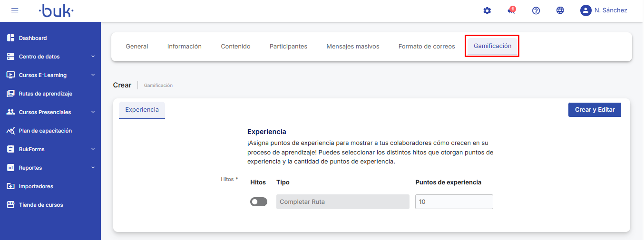This screenshot has height=240, width=644.
Task: Click the user avatar icon
Action: (585, 10)
